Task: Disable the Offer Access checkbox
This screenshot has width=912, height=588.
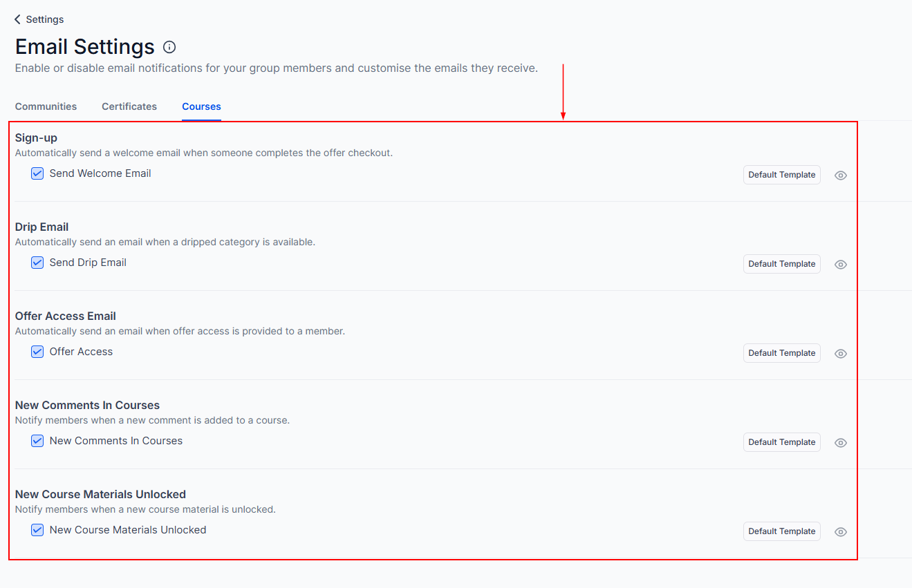Action: [x=37, y=352]
